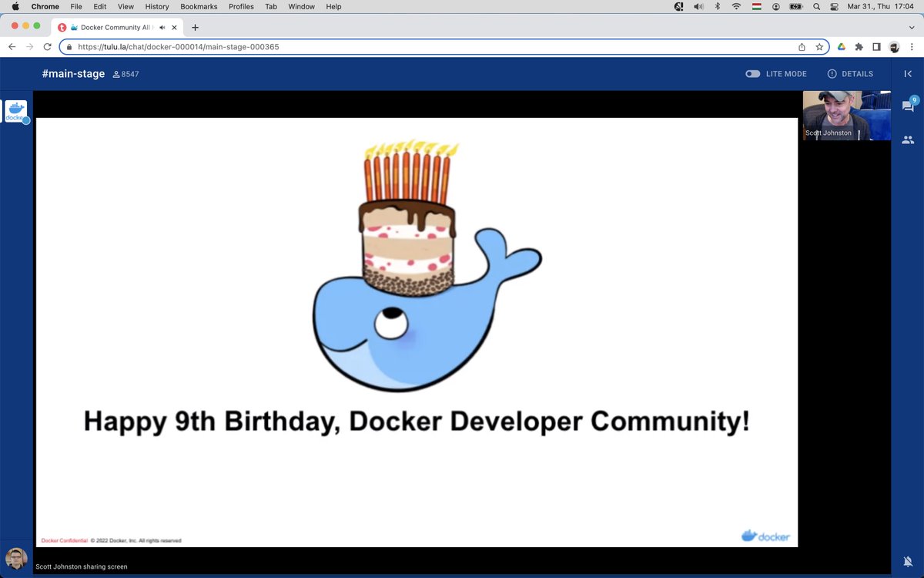Image resolution: width=924 pixels, height=578 pixels.
Task: Open the File menu
Action: [x=76, y=6]
